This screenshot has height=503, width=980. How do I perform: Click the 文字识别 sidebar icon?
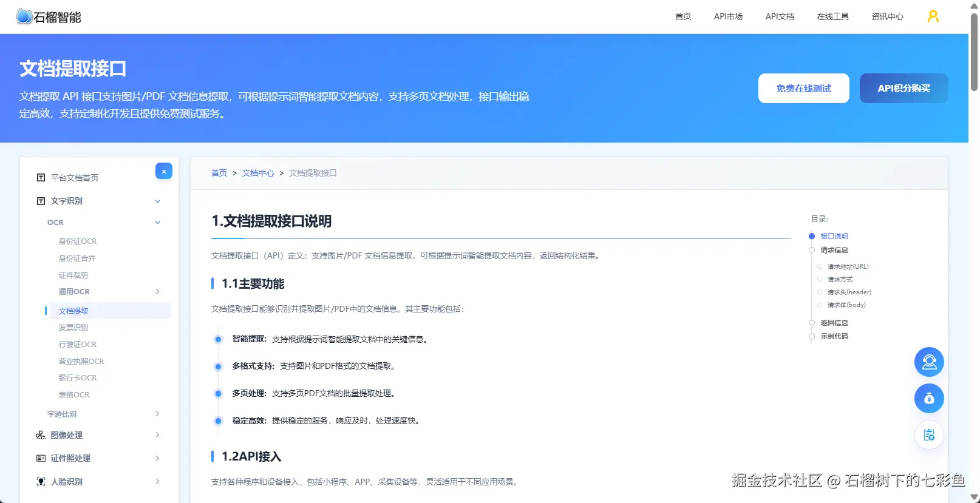pos(41,201)
